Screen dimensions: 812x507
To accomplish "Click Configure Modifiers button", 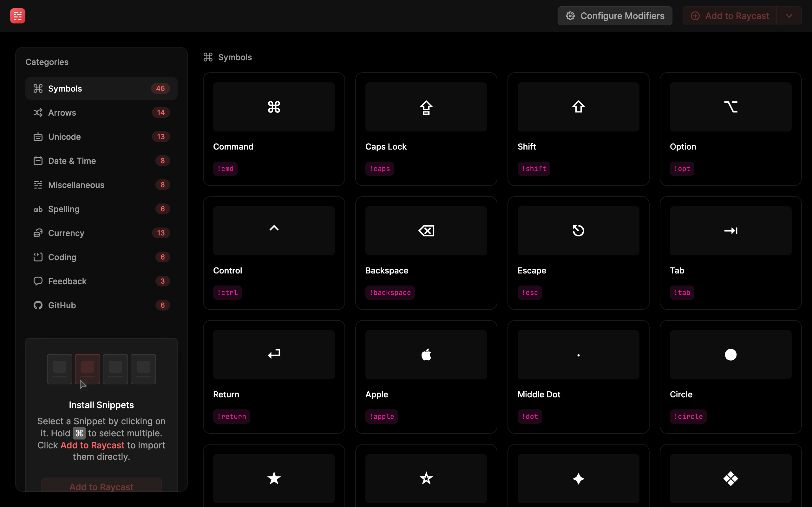I will pos(614,16).
